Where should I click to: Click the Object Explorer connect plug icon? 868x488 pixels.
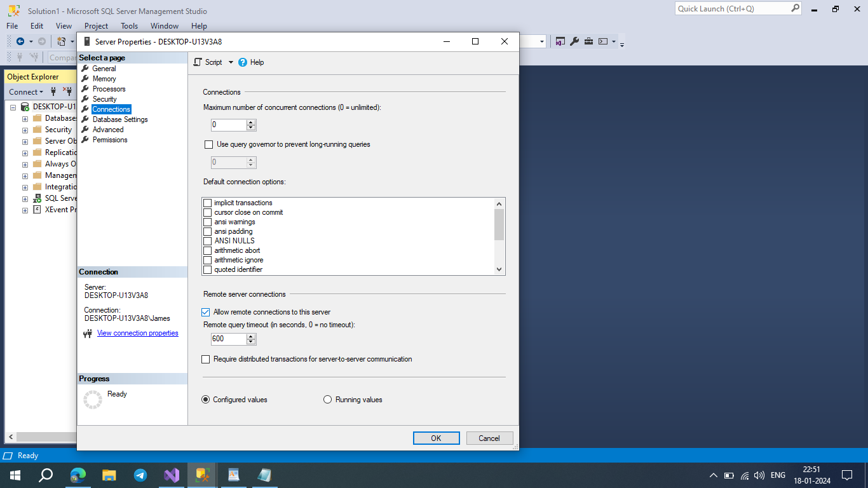click(53, 91)
